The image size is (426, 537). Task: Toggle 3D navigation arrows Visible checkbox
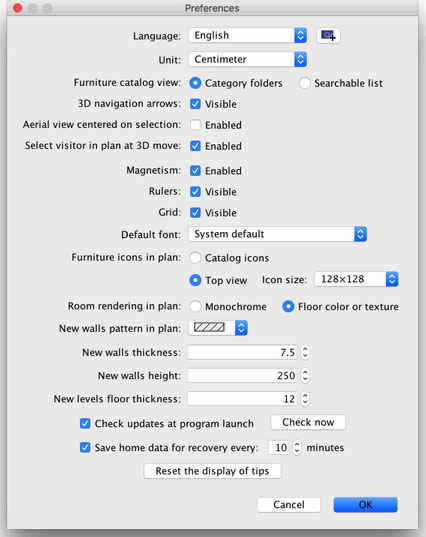195,104
